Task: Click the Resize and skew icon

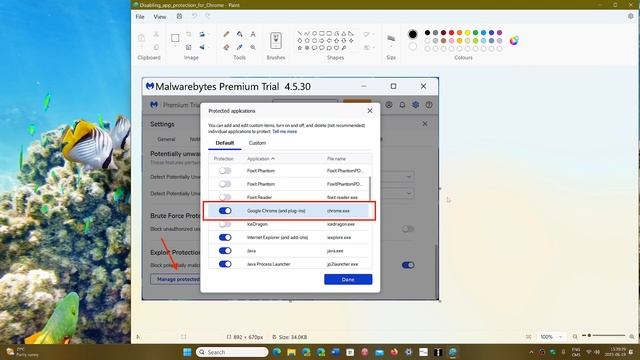Action: click(189, 47)
